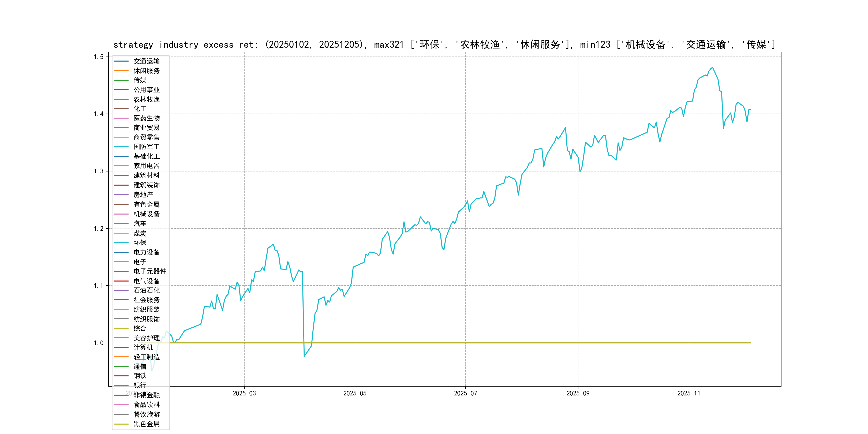Click the chart title text
The height and width of the screenshot is (434, 868).
click(444, 44)
